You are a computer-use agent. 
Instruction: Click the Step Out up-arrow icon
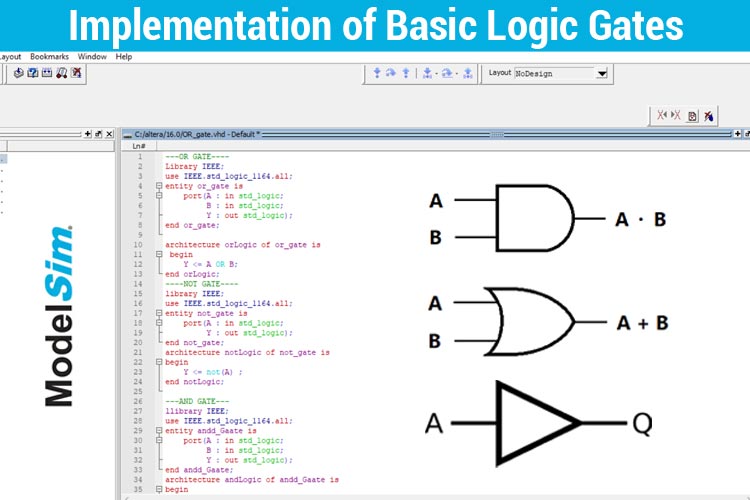(406, 73)
